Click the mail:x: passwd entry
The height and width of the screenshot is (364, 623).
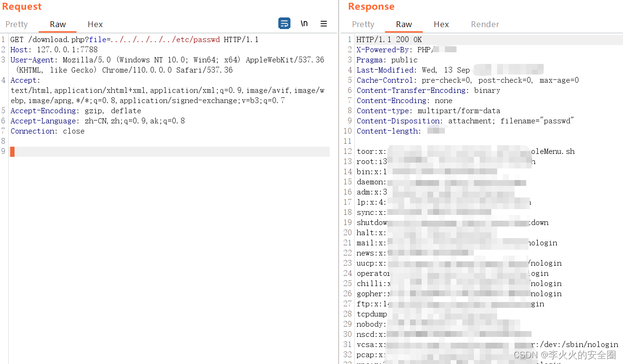[457, 243]
